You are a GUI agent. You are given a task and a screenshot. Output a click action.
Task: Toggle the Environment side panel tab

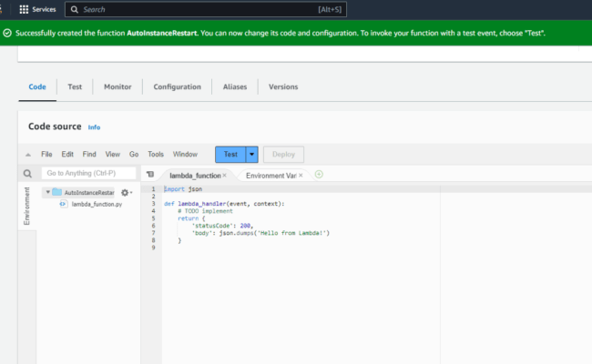(x=26, y=206)
